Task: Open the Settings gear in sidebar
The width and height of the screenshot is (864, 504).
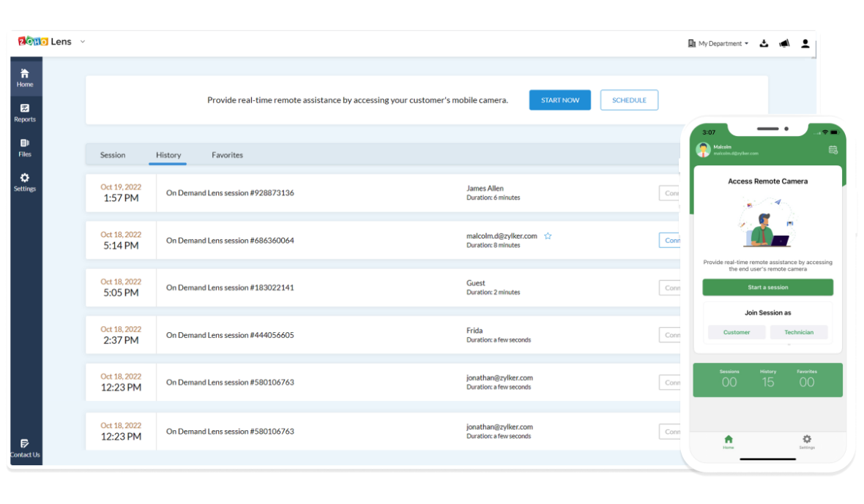Action: [x=25, y=182]
